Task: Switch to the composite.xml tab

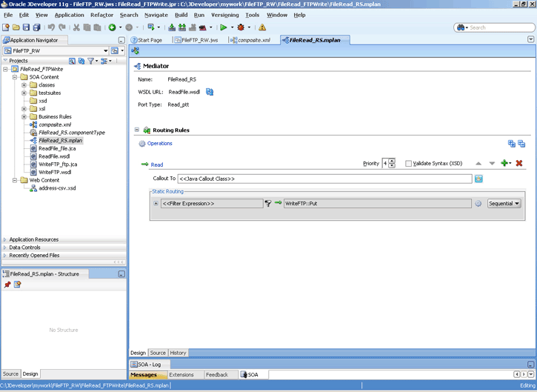Action: click(x=250, y=40)
